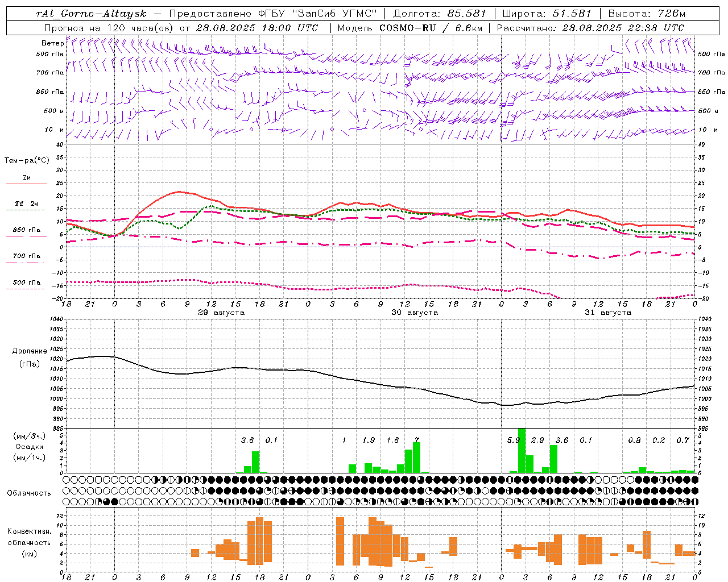The height and width of the screenshot is (582, 728).
Task: Click the 29 августа date label
Action: pos(221,313)
